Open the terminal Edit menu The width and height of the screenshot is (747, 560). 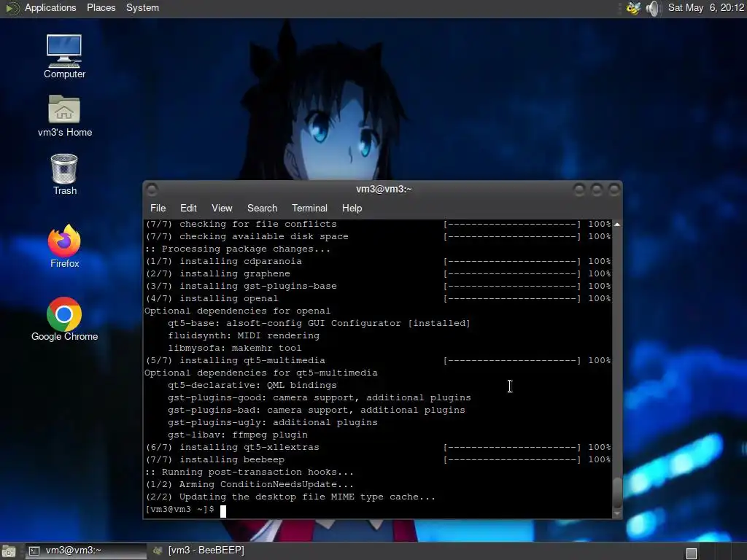pos(188,208)
